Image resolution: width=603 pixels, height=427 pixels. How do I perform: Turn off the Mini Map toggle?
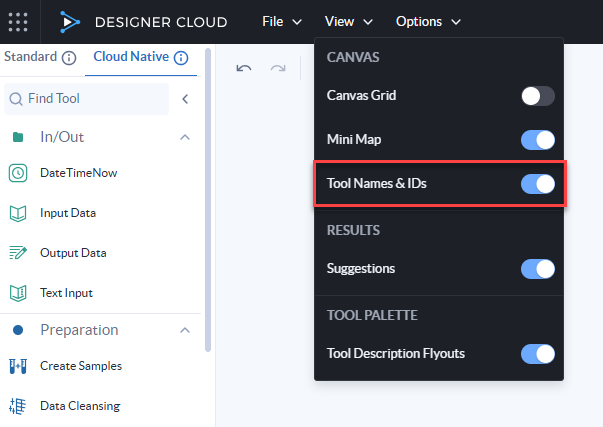click(x=537, y=140)
